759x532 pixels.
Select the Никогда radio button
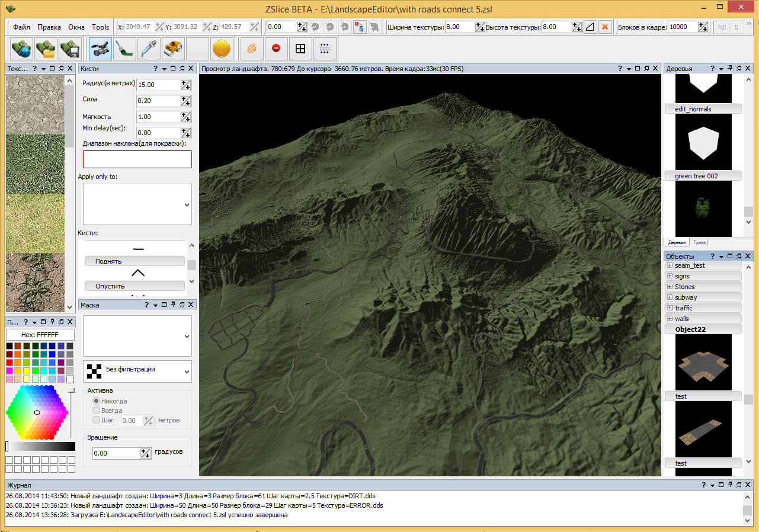[96, 401]
